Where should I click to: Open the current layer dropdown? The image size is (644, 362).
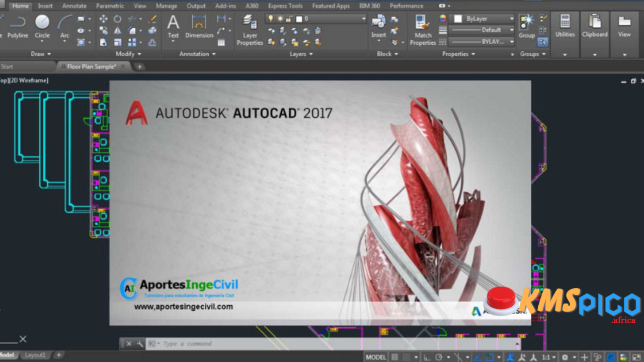316,19
